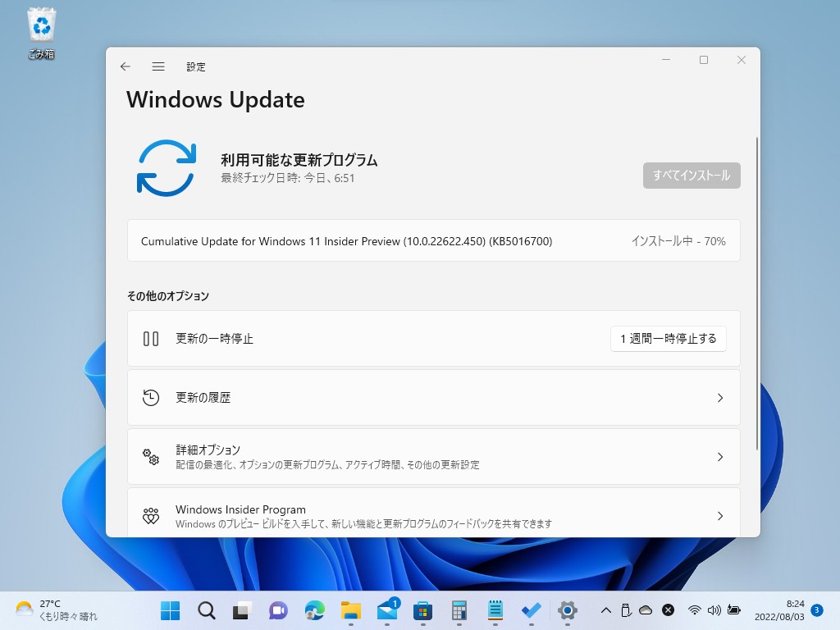This screenshot has height=630, width=840.
Task: Show hidden system tray icons
Action: (x=605, y=610)
